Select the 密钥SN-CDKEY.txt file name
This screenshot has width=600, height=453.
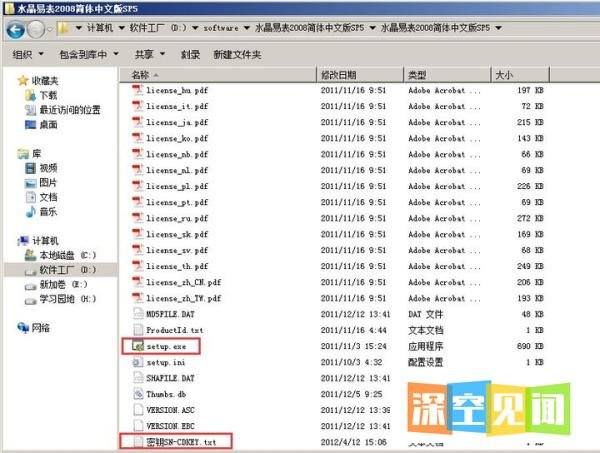click(x=181, y=442)
